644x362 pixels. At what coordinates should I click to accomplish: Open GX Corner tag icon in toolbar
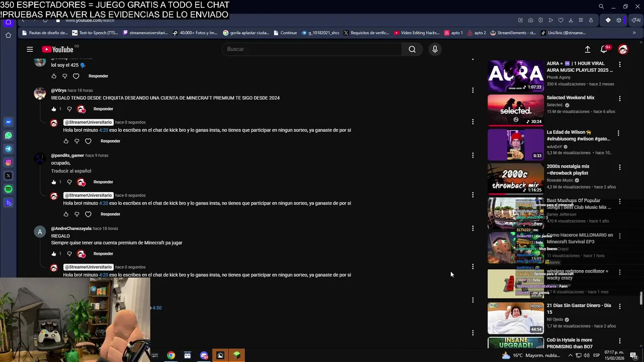(608, 20)
